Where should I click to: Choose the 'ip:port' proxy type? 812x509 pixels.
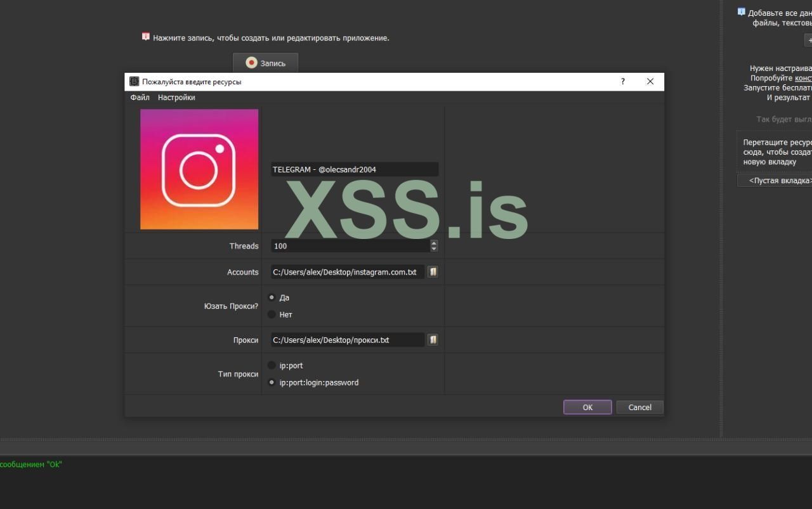pos(272,366)
